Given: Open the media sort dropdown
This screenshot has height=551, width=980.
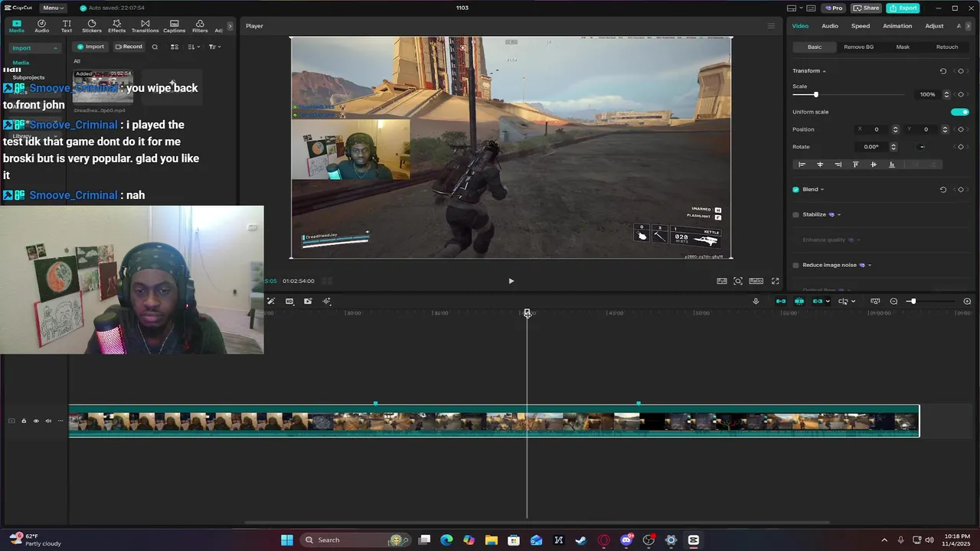Looking at the screenshot, I should 194,47.
